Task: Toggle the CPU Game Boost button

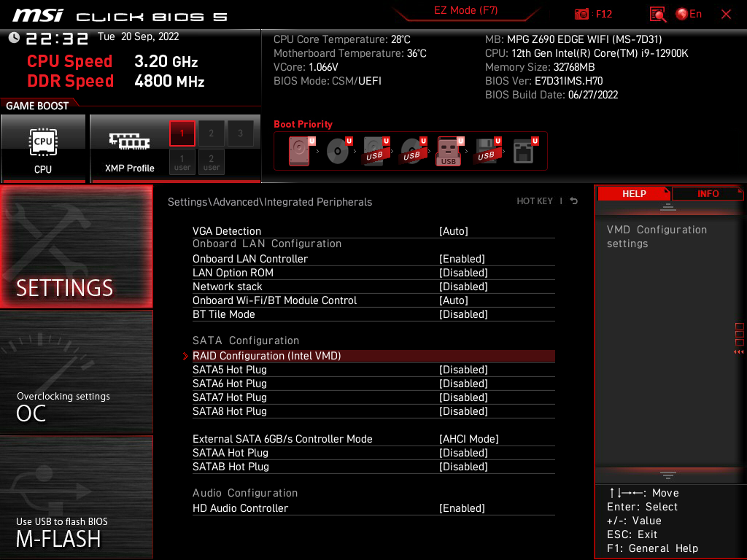Action: [x=43, y=149]
